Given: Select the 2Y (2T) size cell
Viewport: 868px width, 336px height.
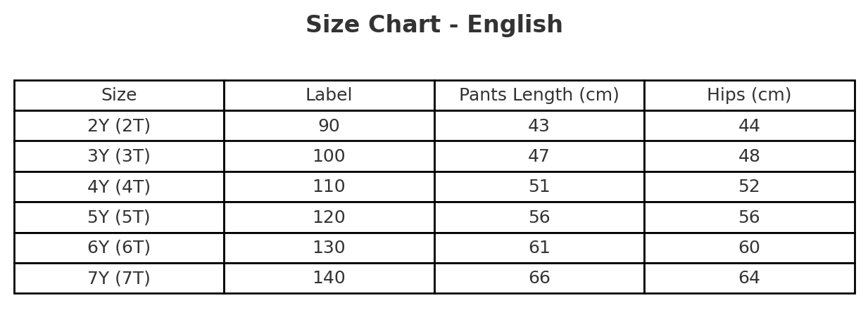Looking at the screenshot, I should tap(119, 126).
